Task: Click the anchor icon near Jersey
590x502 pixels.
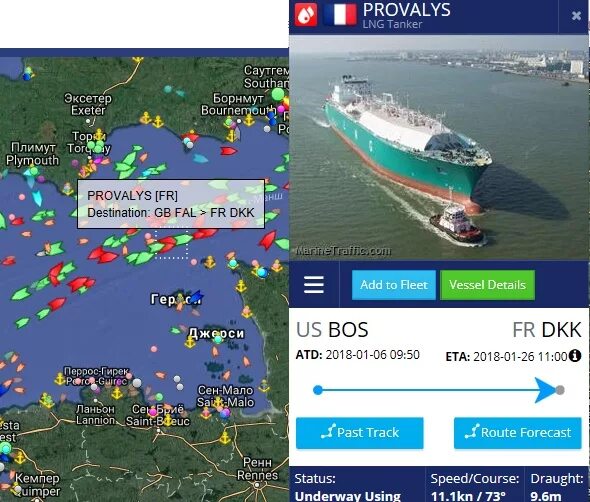Action: pyautogui.click(x=190, y=342)
